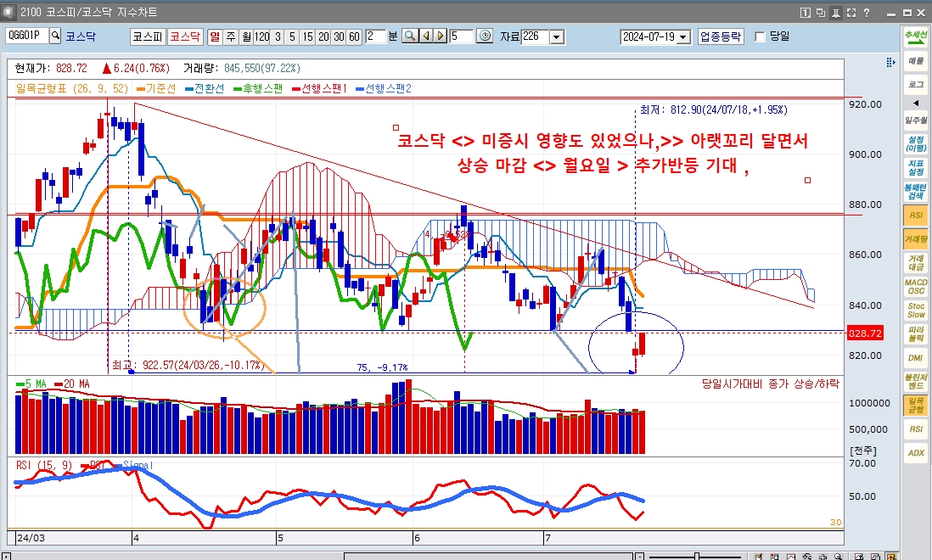
Task: Collapse the side panel arrow under 로그
Action: click(916, 104)
